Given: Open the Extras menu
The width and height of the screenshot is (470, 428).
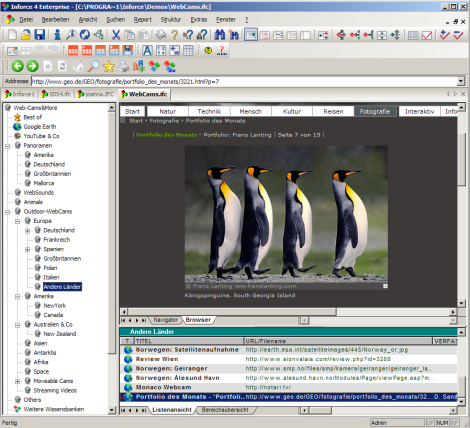Looking at the screenshot, I should pos(199,20).
